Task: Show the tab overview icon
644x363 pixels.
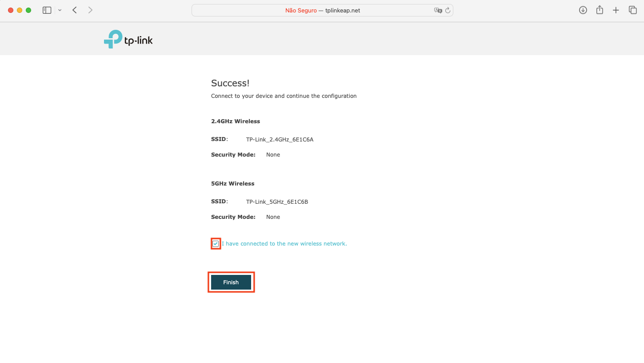Action: click(x=632, y=10)
